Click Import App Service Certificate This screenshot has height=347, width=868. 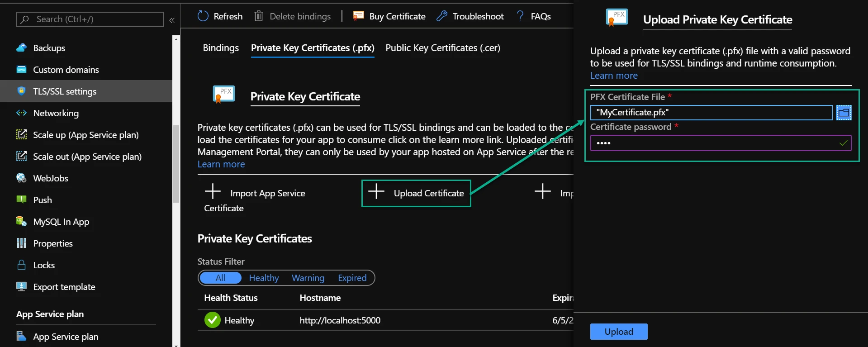tap(255, 200)
